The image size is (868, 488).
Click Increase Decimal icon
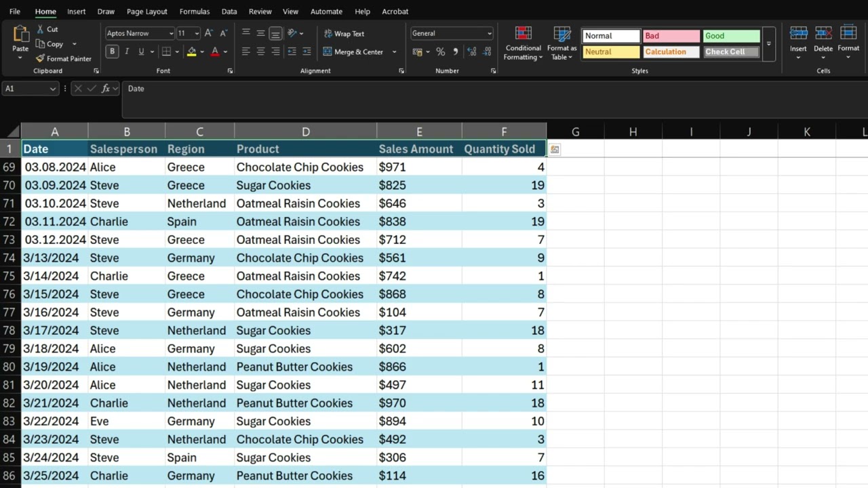472,52
